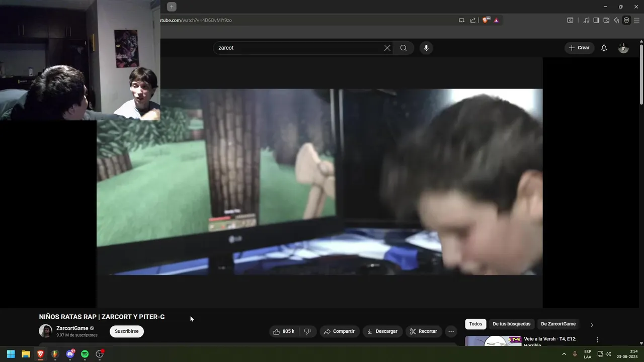Image resolution: width=644 pixels, height=362 pixels.
Task: Open volume control speaker tray icon
Action: click(x=608, y=354)
